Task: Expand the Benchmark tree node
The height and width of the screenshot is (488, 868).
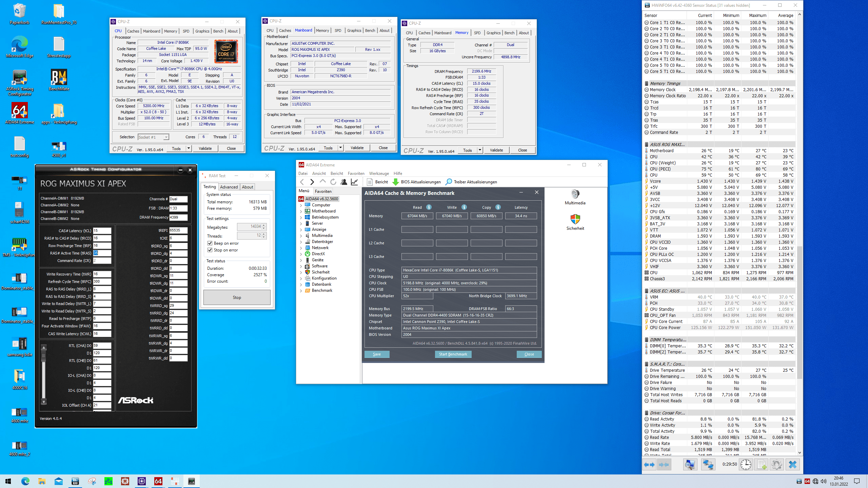Action: pyautogui.click(x=301, y=290)
